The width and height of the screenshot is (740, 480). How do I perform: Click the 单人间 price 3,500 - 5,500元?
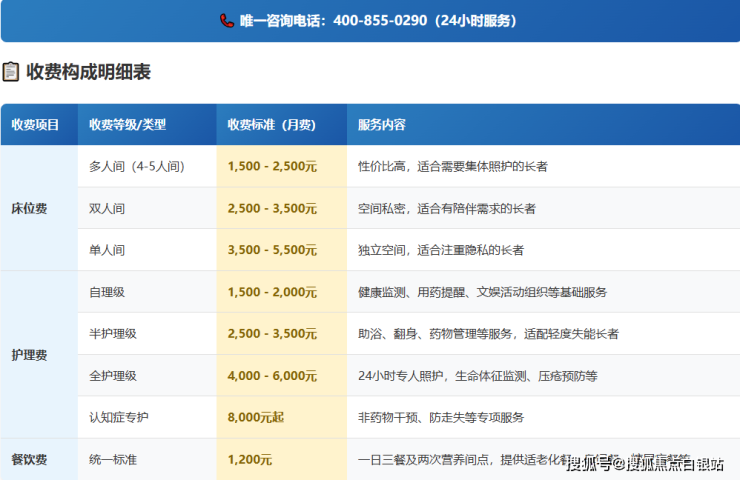coord(272,250)
